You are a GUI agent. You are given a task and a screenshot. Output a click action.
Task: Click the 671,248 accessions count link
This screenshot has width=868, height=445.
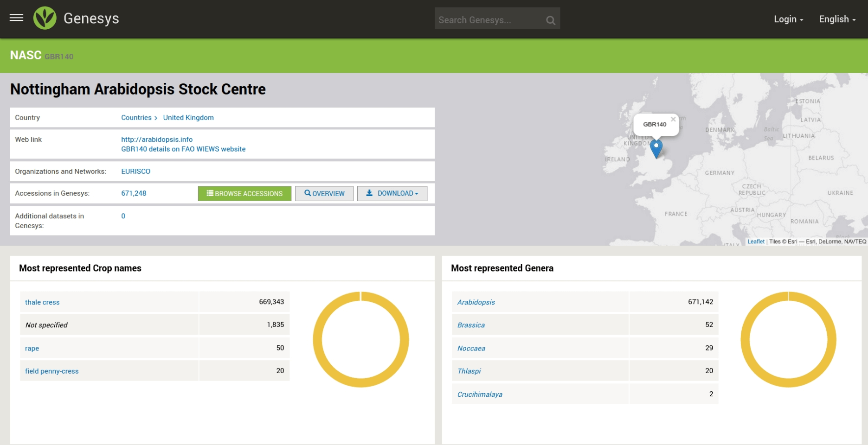pos(134,193)
